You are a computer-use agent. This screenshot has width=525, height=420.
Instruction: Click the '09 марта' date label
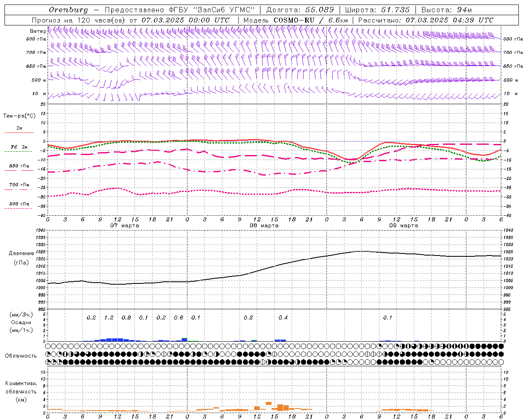(x=404, y=226)
